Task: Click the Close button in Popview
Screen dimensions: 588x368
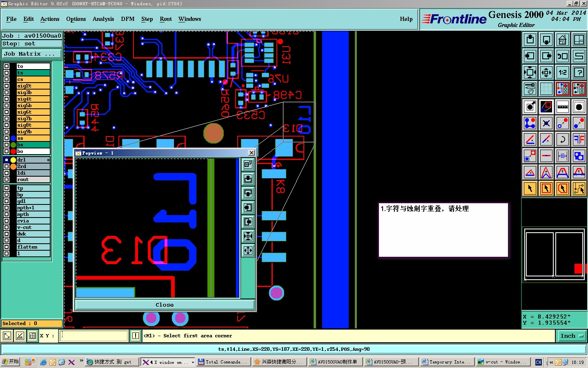Action: (165, 305)
